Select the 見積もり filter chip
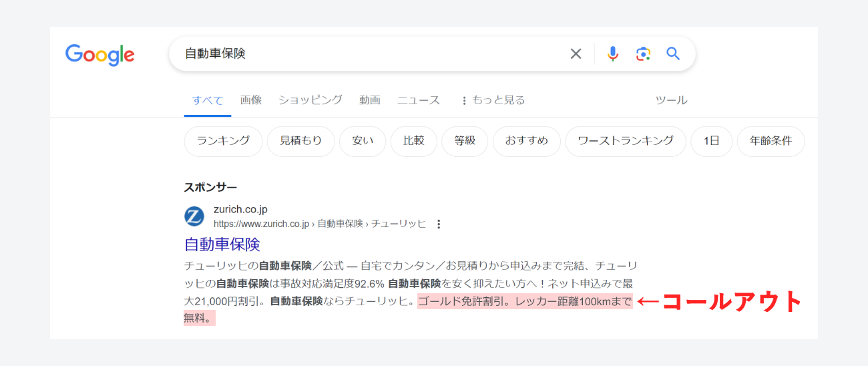868x366 pixels. (x=300, y=142)
